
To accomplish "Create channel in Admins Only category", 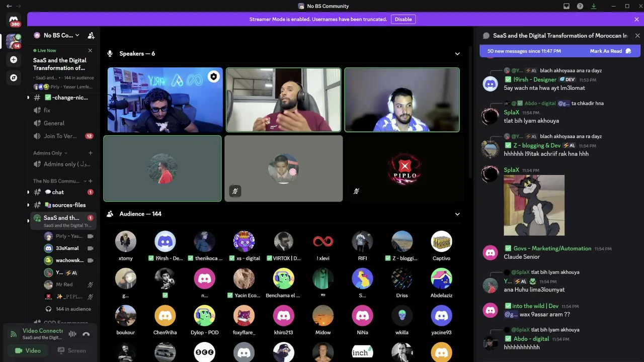I will pyautogui.click(x=91, y=153).
